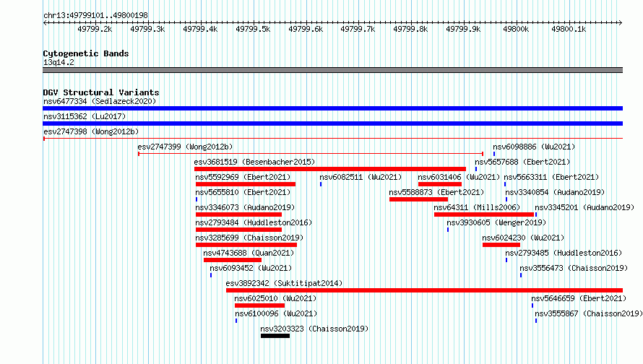Select the red bar under nsv6031406
The width and height of the screenshot is (643, 364).
point(439,184)
